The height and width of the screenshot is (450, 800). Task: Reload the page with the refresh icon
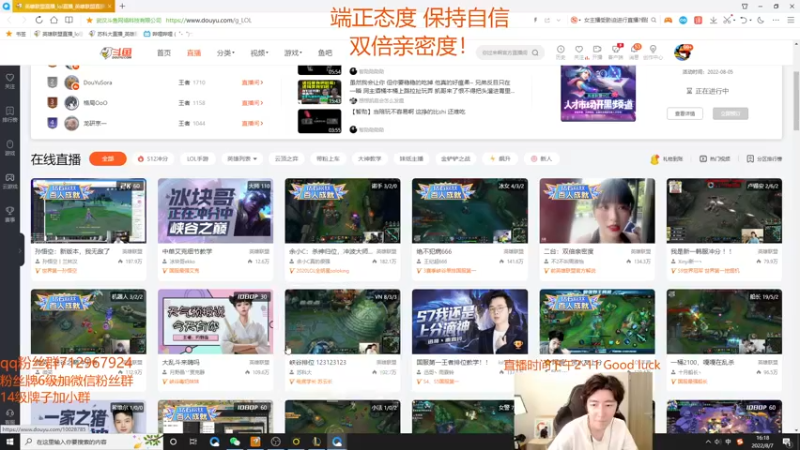(39, 20)
